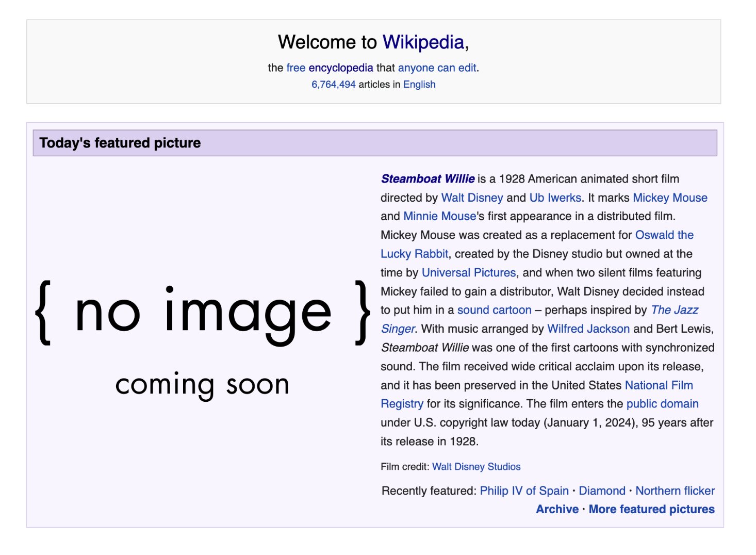Open the 'encyclopedia' link
Screen dimensions: 756x555
[341, 68]
